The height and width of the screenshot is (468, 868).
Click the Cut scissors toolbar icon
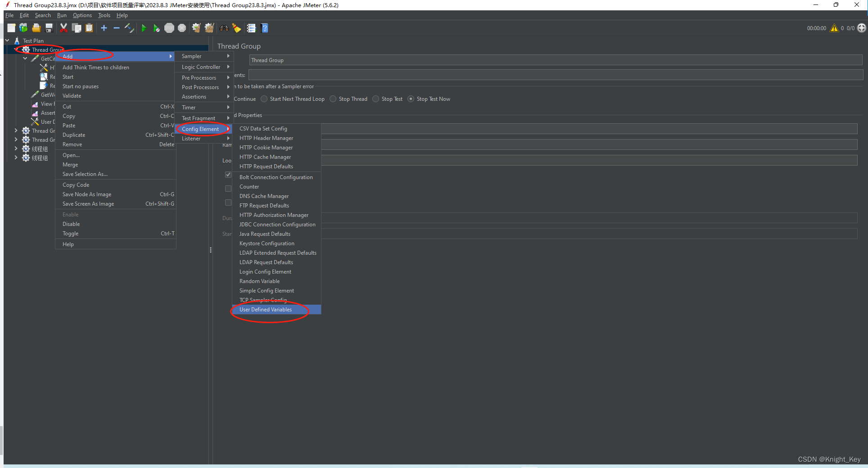pos(63,28)
